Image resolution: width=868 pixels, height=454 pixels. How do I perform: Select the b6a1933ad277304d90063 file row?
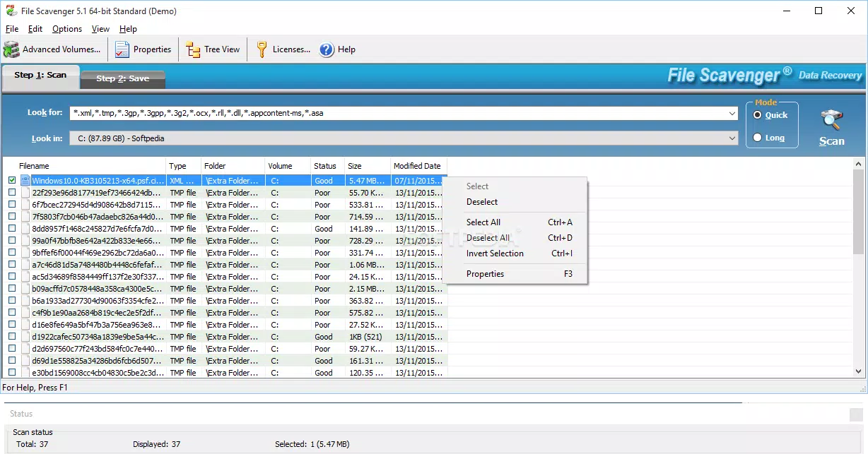tap(225, 301)
